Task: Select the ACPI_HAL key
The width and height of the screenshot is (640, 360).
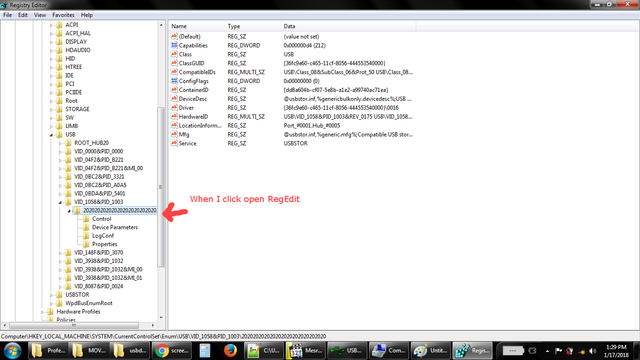Action: coord(78,33)
